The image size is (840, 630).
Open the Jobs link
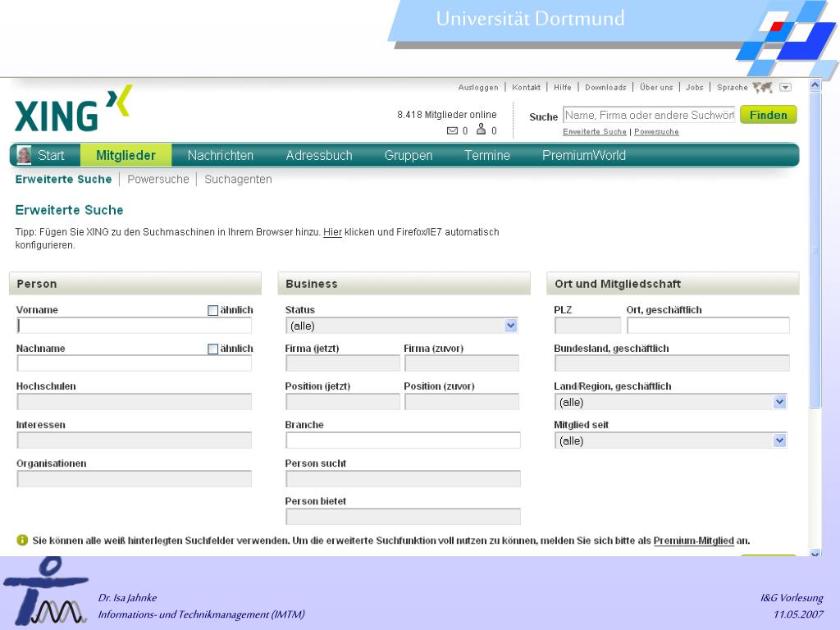point(694,87)
